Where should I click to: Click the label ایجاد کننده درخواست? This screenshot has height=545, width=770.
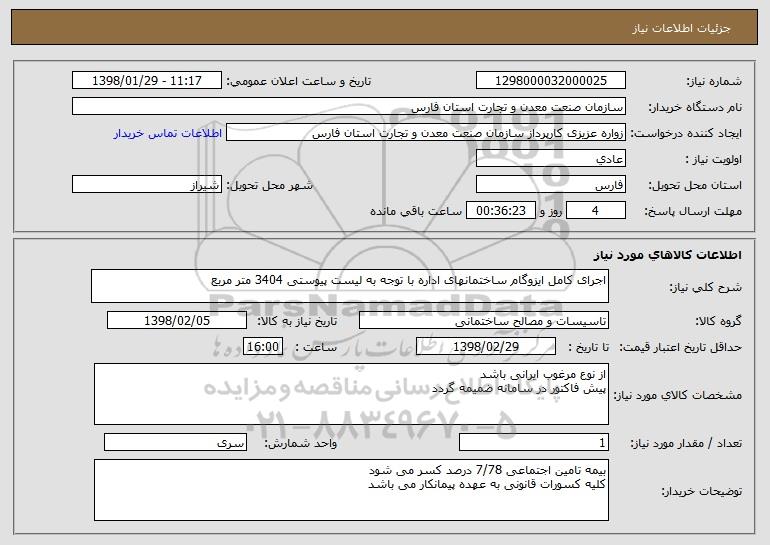point(686,133)
